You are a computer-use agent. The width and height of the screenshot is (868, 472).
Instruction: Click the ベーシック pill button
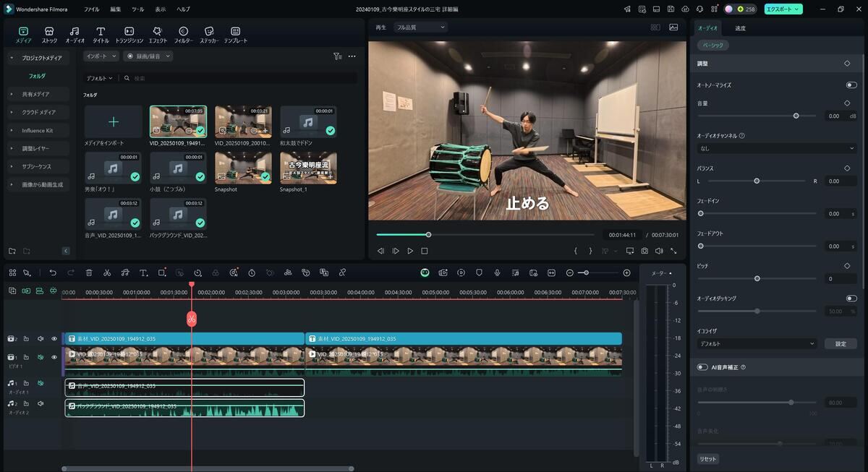pyautogui.click(x=713, y=45)
